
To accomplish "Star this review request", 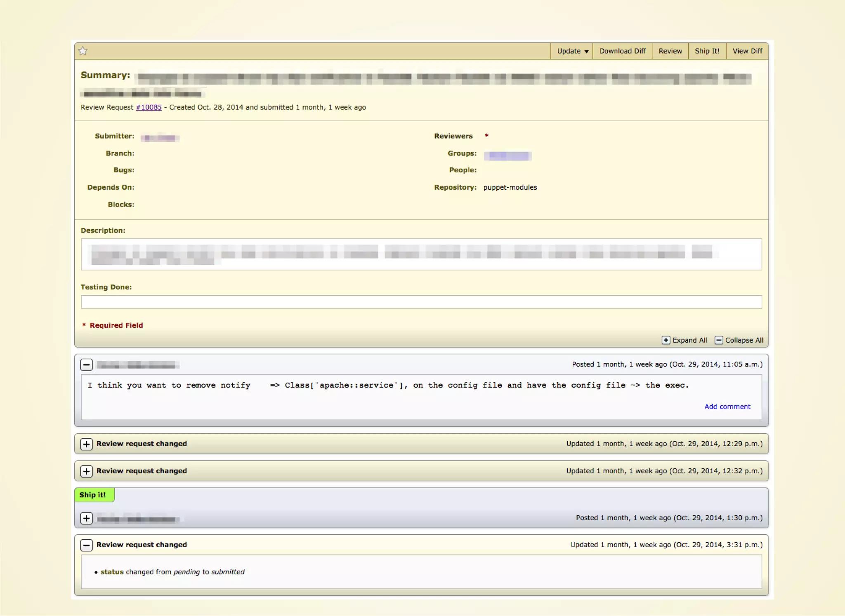I will pyautogui.click(x=83, y=51).
